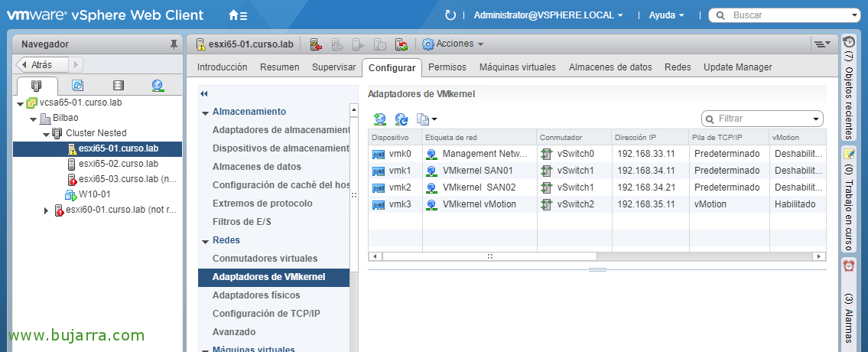The width and height of the screenshot is (868, 352).
Task: Open the Ayuda help menu
Action: [x=667, y=15]
